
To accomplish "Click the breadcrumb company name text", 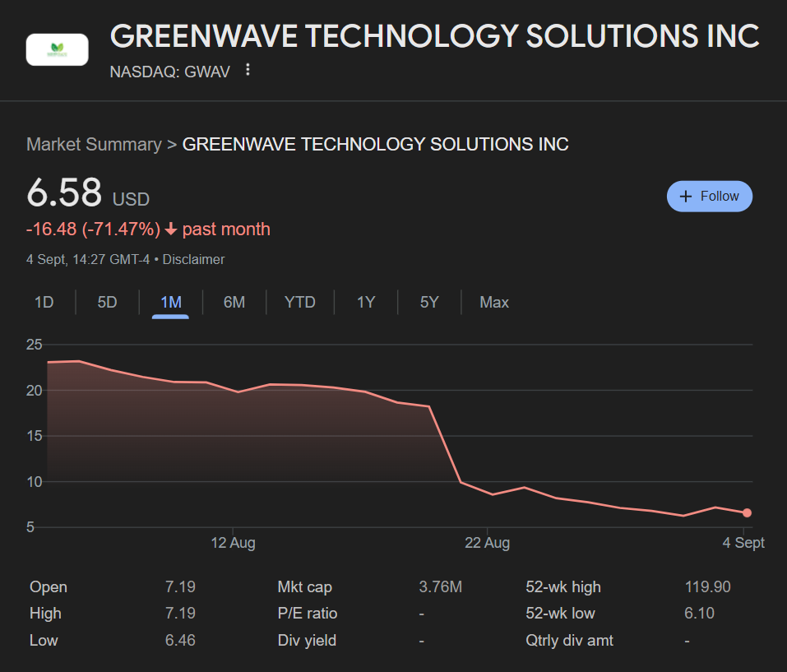I will (x=376, y=145).
